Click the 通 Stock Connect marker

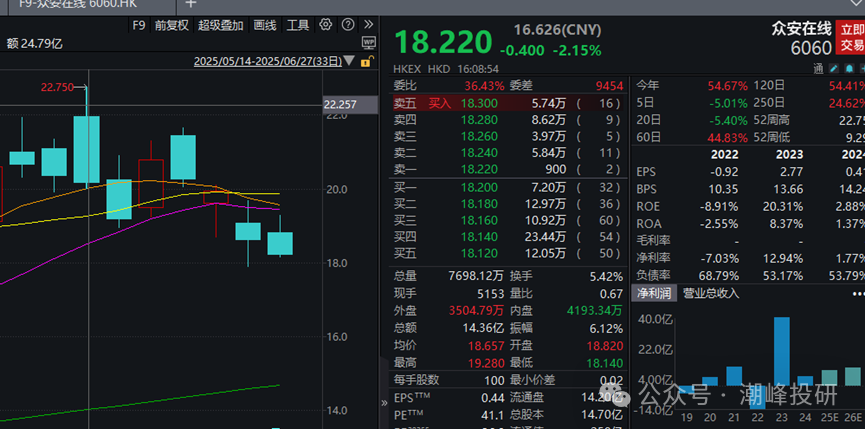(818, 68)
